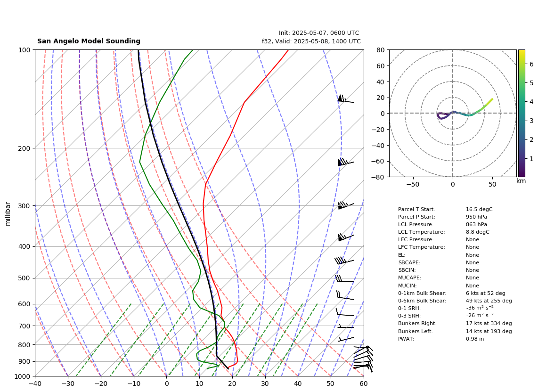The width and height of the screenshot is (538, 392).
Task: Click the Bunkers Right value 17 kts at 334 deg
Action: coord(489,323)
